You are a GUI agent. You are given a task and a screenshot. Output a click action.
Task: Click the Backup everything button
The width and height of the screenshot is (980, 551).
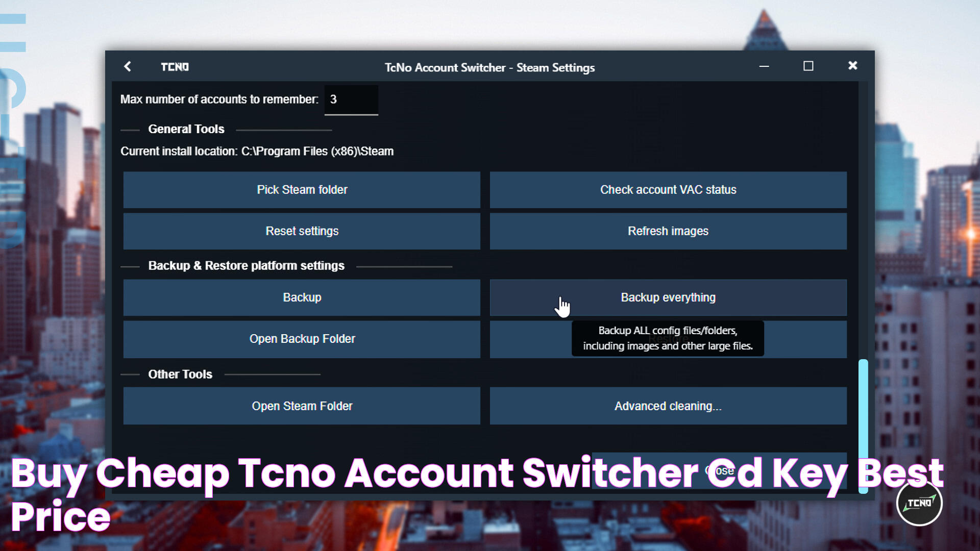tap(668, 297)
